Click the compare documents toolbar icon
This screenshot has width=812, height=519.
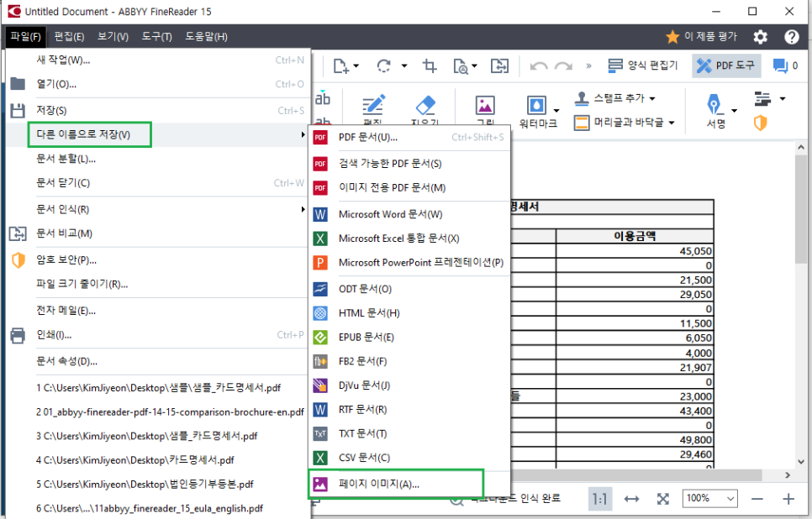pos(500,66)
